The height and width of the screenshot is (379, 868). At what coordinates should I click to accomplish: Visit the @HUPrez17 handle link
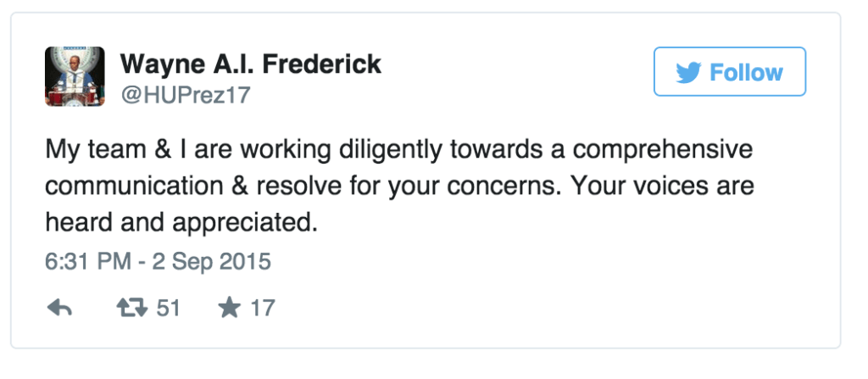[186, 95]
